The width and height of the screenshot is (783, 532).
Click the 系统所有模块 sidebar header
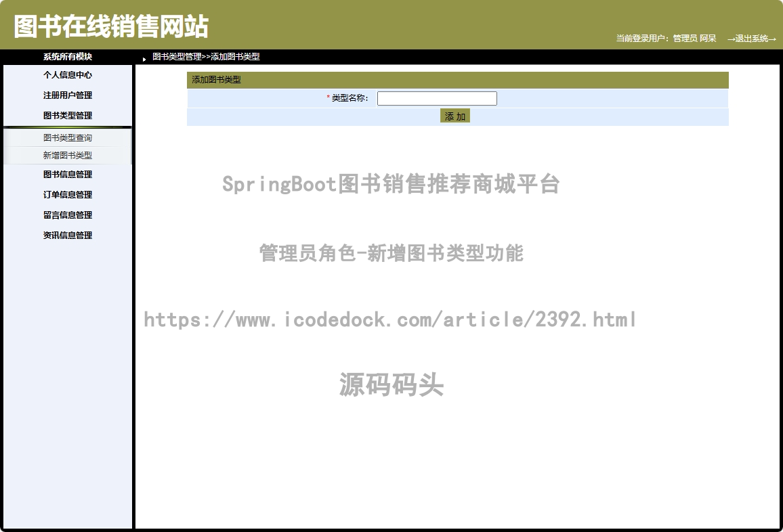(68, 57)
